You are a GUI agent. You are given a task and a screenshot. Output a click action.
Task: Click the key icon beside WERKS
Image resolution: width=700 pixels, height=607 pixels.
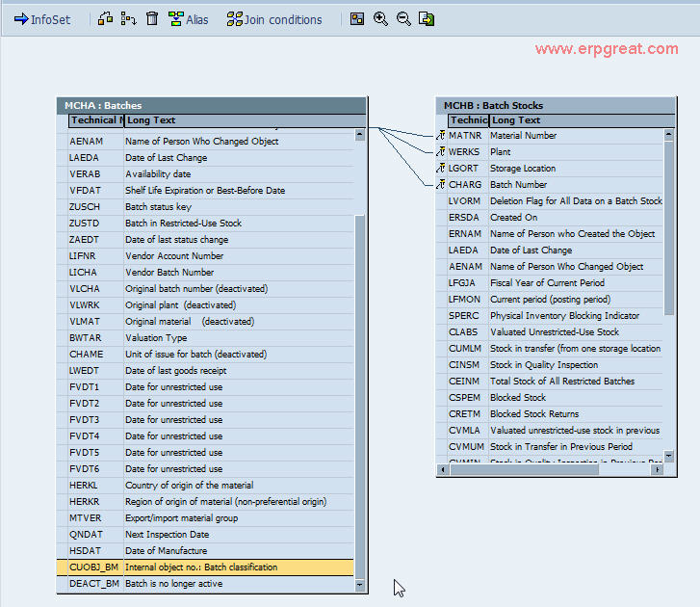(x=441, y=152)
